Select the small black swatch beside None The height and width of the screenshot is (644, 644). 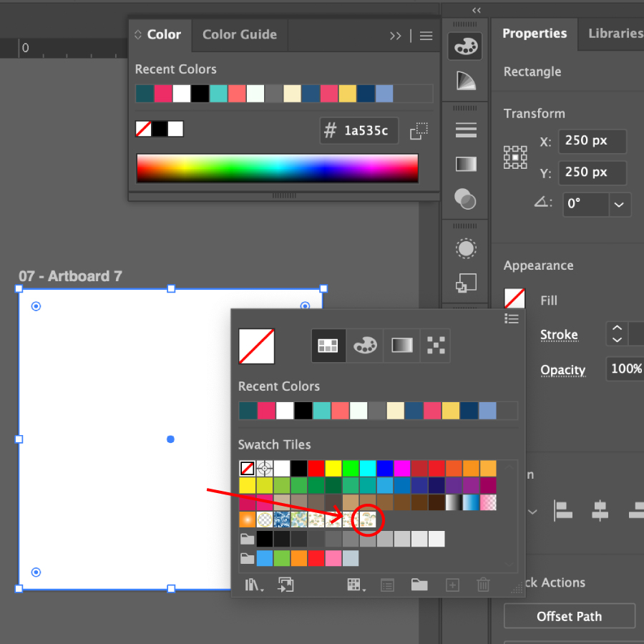pos(160,129)
